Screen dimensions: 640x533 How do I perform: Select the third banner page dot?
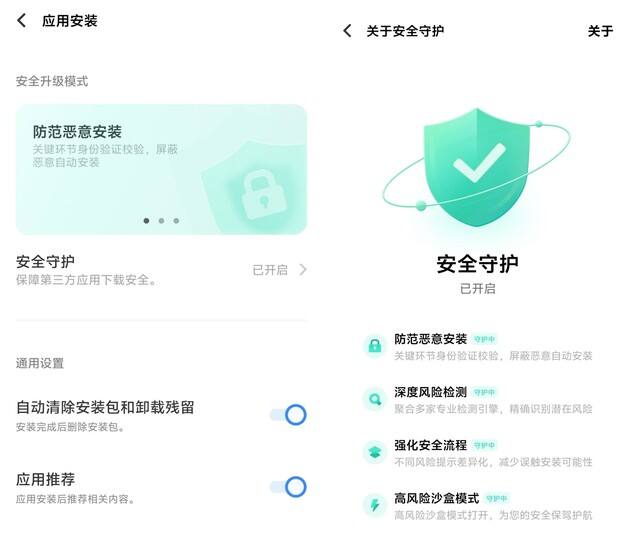coord(176,221)
